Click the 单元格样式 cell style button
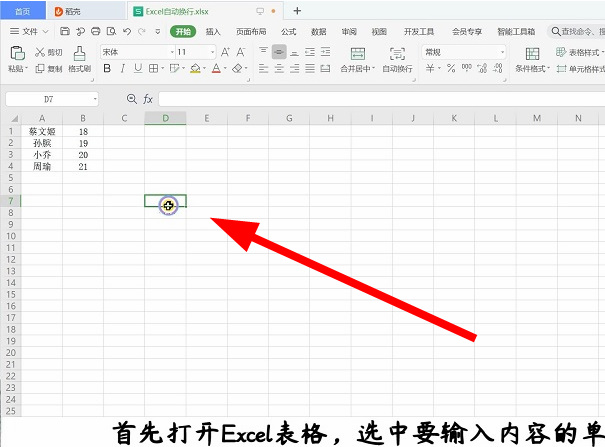This screenshot has width=605, height=447. tap(581, 69)
